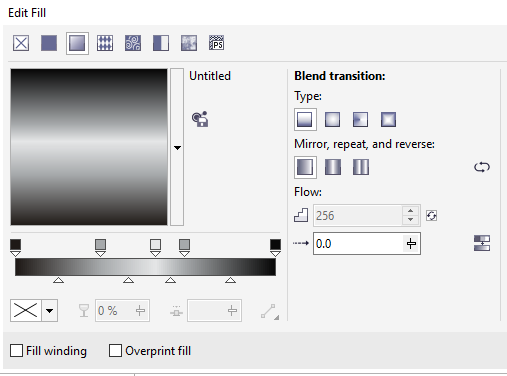Open the fill picker dropdown arrow
The image size is (507, 376).
(177, 147)
